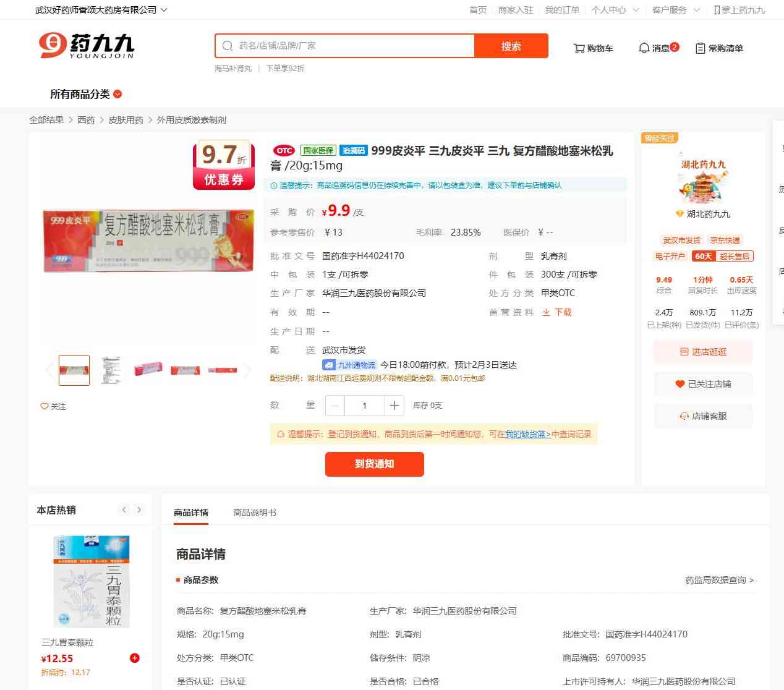Open 我的订单 in top menu
The width and height of the screenshot is (784, 690).
point(562,10)
